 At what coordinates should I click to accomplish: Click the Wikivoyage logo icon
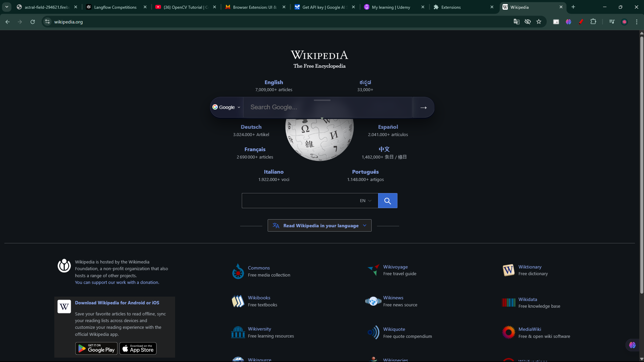373,270
